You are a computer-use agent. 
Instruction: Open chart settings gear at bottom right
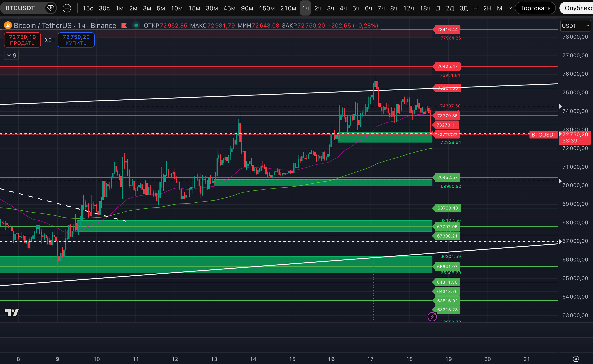[576, 359]
